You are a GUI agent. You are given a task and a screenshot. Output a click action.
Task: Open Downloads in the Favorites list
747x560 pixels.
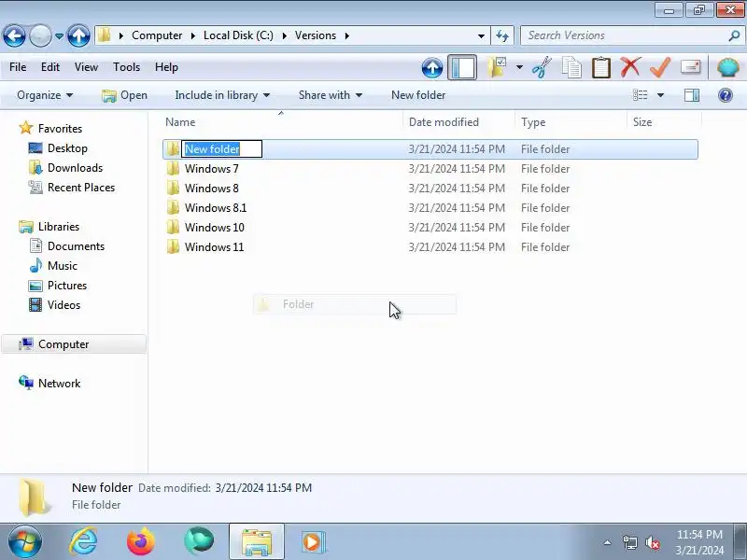pyautogui.click(x=75, y=168)
